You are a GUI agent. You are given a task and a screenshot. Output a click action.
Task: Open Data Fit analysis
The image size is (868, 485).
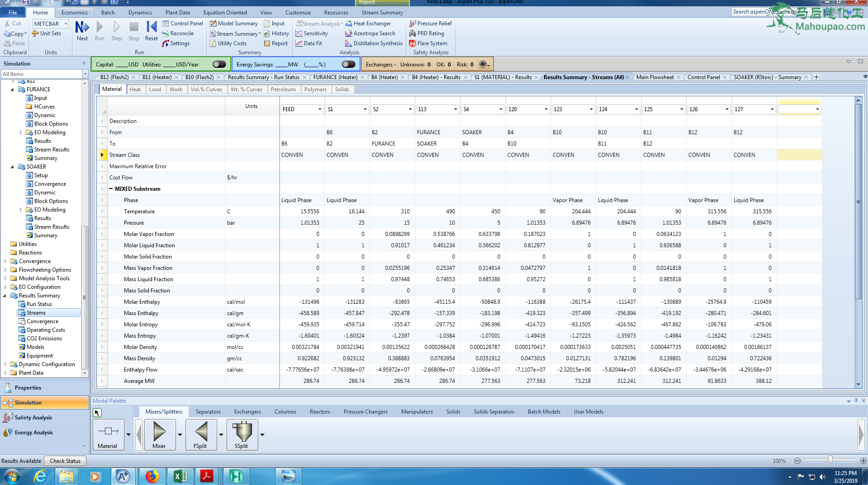click(309, 43)
